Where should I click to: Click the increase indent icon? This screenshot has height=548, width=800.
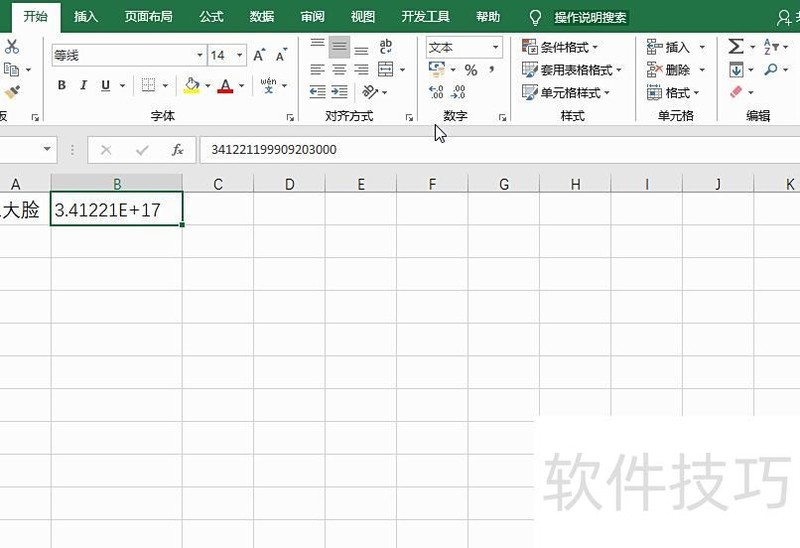pos(339,92)
